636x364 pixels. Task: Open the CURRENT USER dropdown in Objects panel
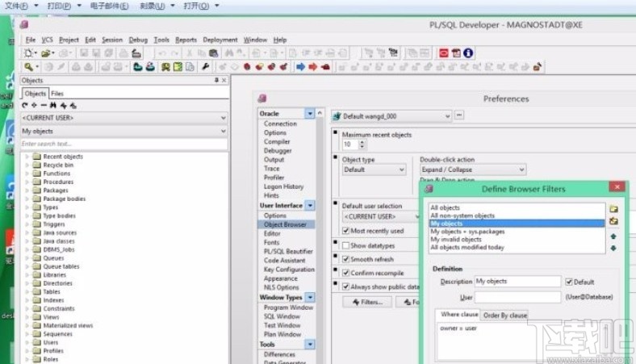223,118
